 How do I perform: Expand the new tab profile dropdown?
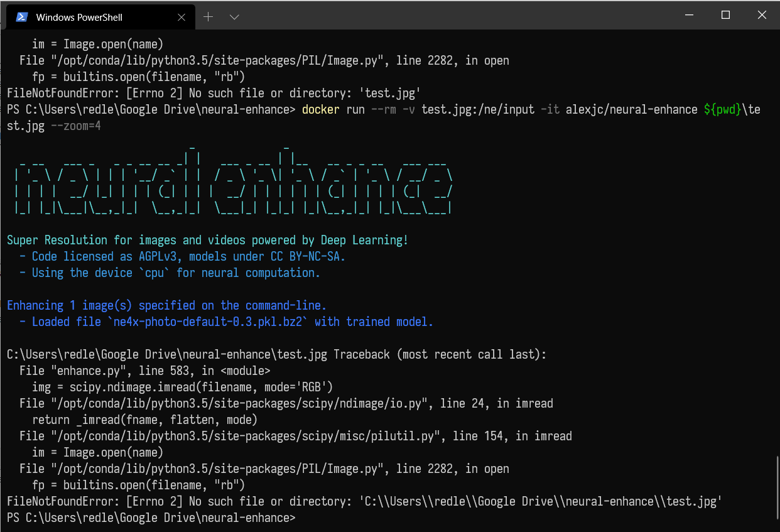(x=234, y=17)
